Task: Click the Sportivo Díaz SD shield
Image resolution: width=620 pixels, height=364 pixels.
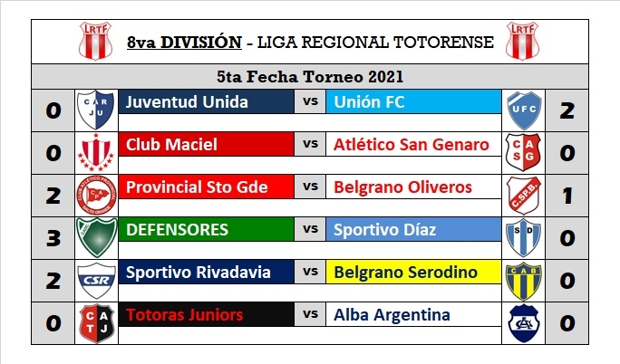Action: point(524,237)
